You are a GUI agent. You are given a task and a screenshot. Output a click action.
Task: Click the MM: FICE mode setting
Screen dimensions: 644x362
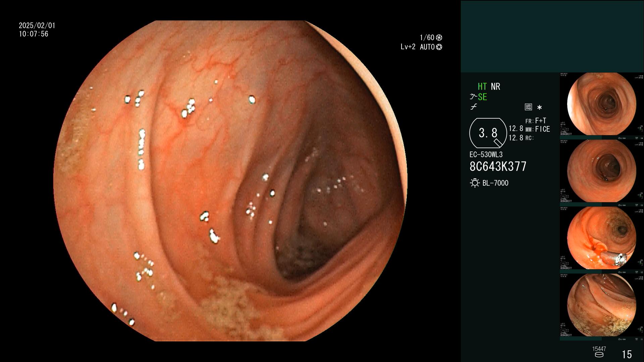[x=538, y=129]
